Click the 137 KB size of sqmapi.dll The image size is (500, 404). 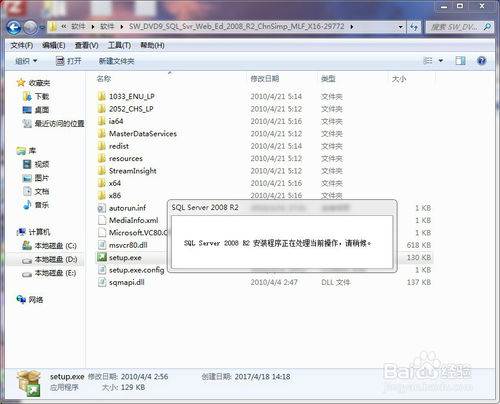tap(419, 282)
